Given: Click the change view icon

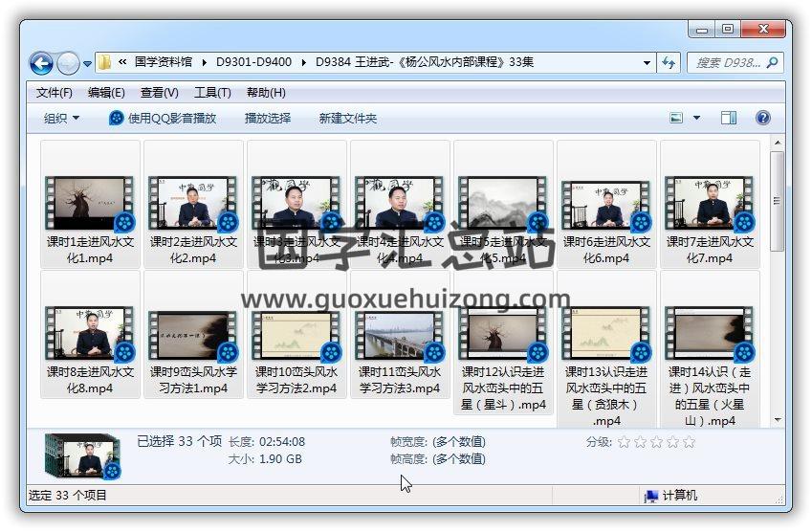Looking at the screenshot, I should [677, 118].
